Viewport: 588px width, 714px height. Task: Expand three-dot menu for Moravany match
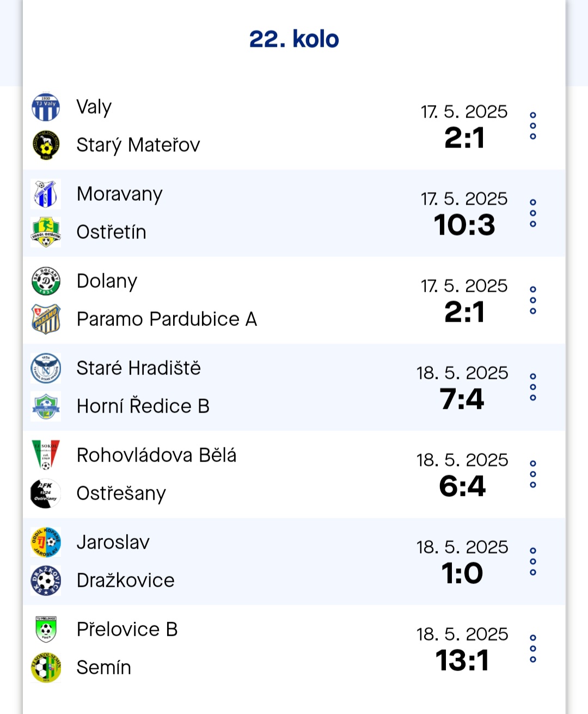pyautogui.click(x=533, y=213)
